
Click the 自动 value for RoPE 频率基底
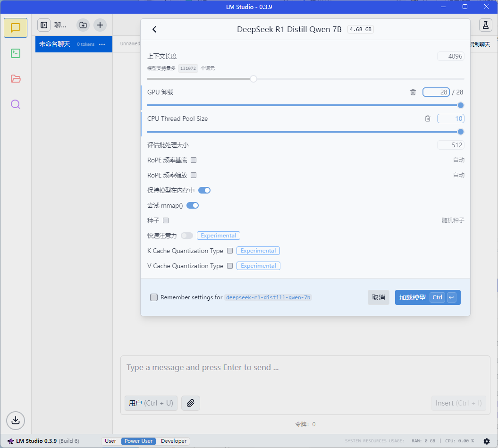(x=459, y=160)
